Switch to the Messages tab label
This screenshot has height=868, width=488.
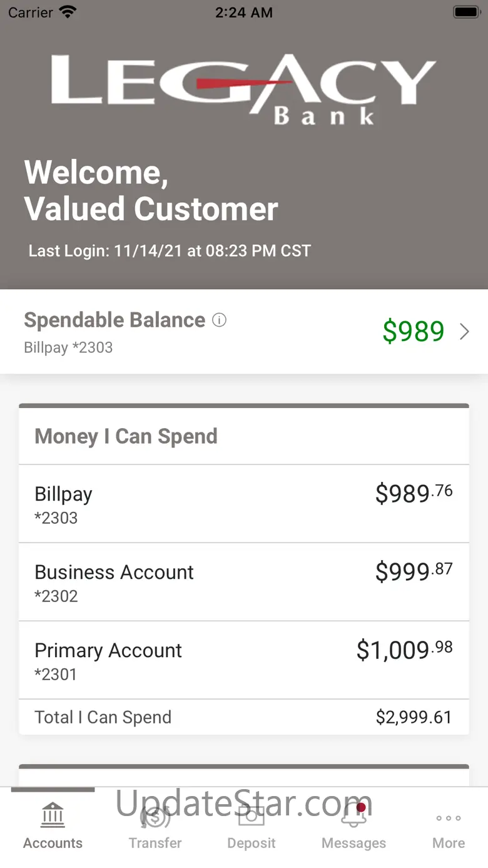tap(353, 843)
